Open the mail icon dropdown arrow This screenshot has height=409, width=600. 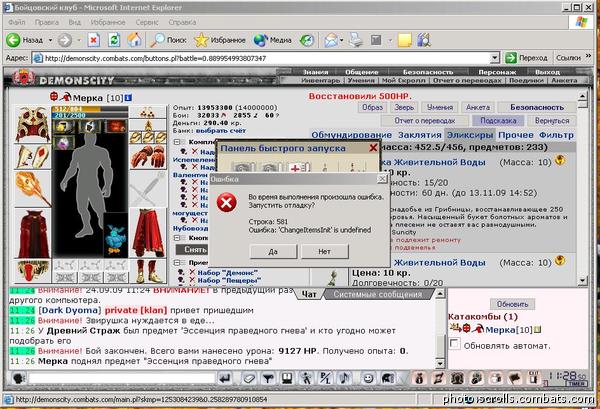(x=341, y=40)
